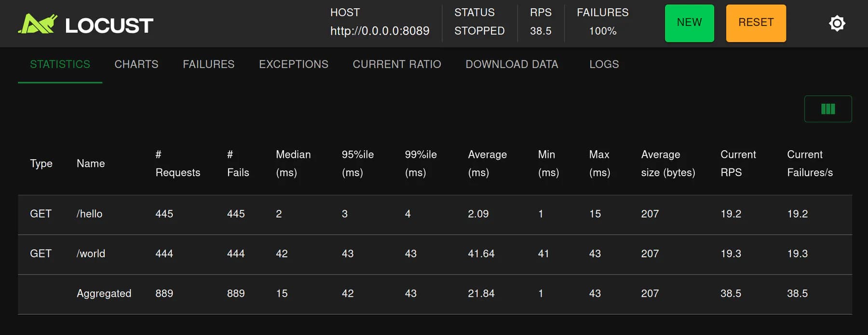Click /hello max value 15
This screenshot has height=335, width=868.
tap(595, 214)
